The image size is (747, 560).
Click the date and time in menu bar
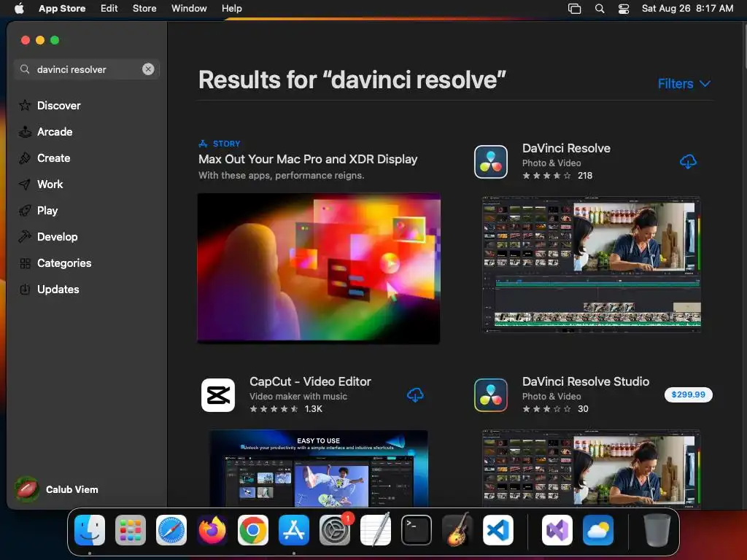tap(687, 8)
